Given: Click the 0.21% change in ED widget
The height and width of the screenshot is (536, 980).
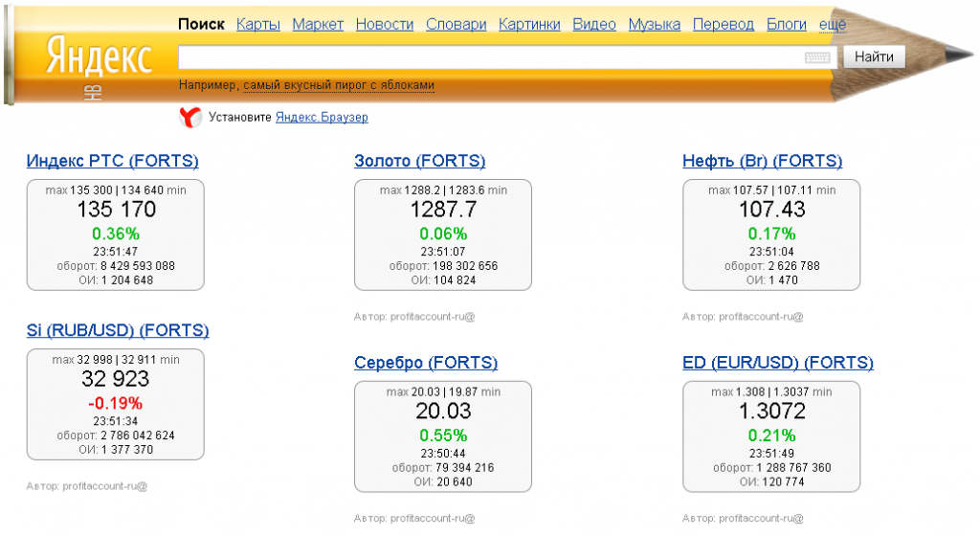Looking at the screenshot, I should (x=772, y=435).
